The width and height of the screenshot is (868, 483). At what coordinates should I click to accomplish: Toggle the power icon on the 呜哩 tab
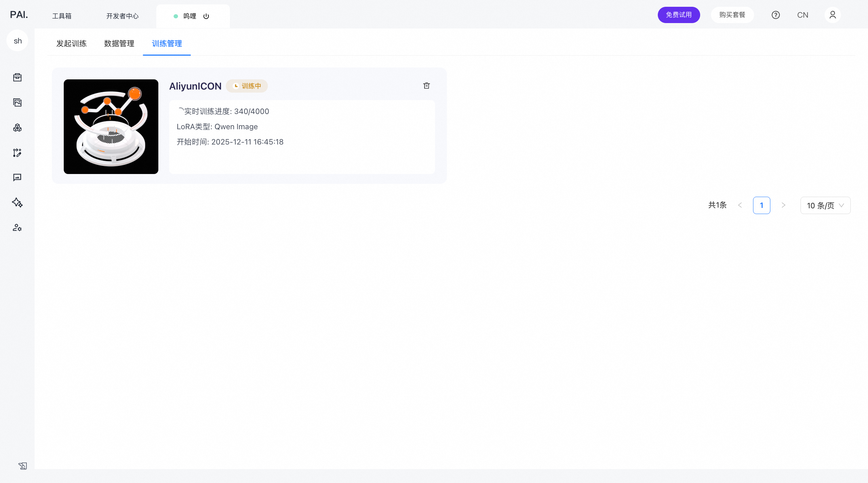206,16
